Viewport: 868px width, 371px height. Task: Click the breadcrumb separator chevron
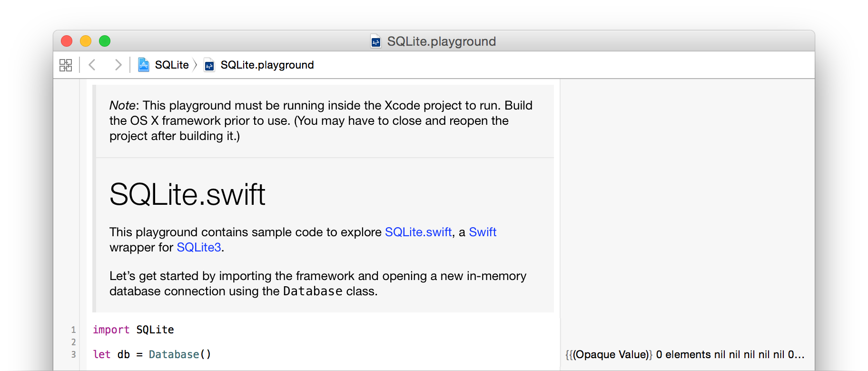pos(195,64)
